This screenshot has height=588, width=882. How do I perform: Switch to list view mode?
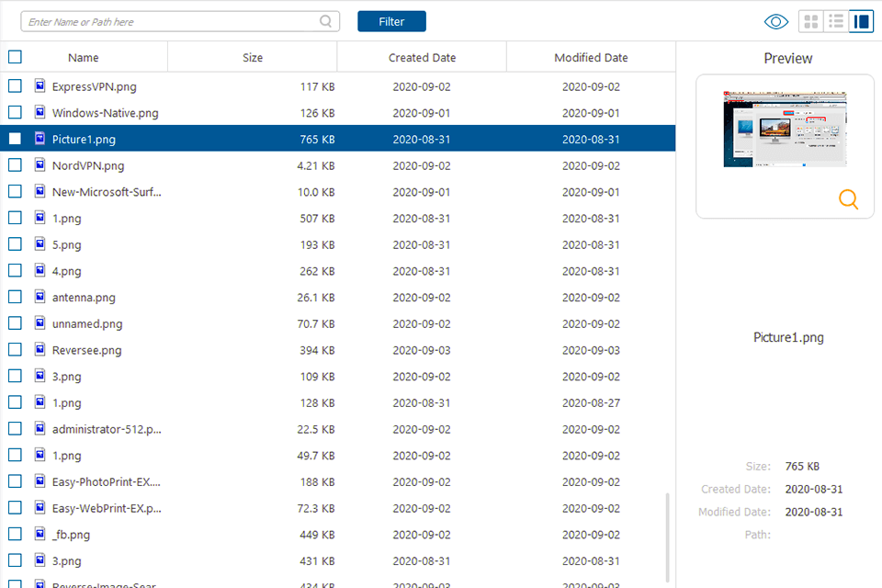836,21
